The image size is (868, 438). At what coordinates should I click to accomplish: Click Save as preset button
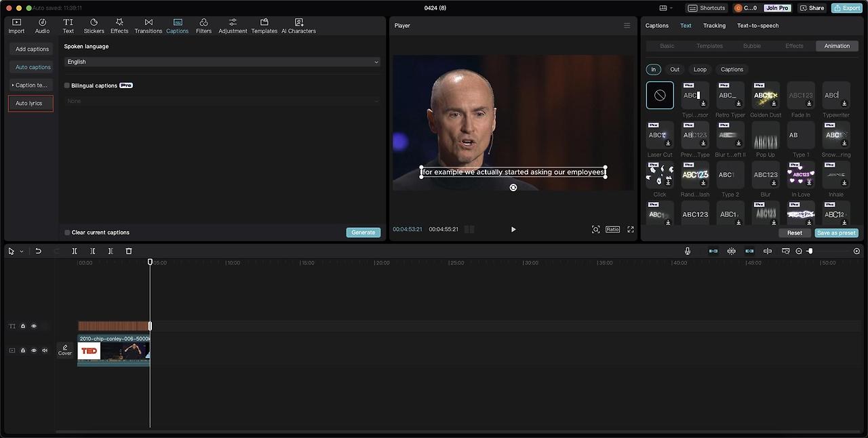[x=836, y=233]
